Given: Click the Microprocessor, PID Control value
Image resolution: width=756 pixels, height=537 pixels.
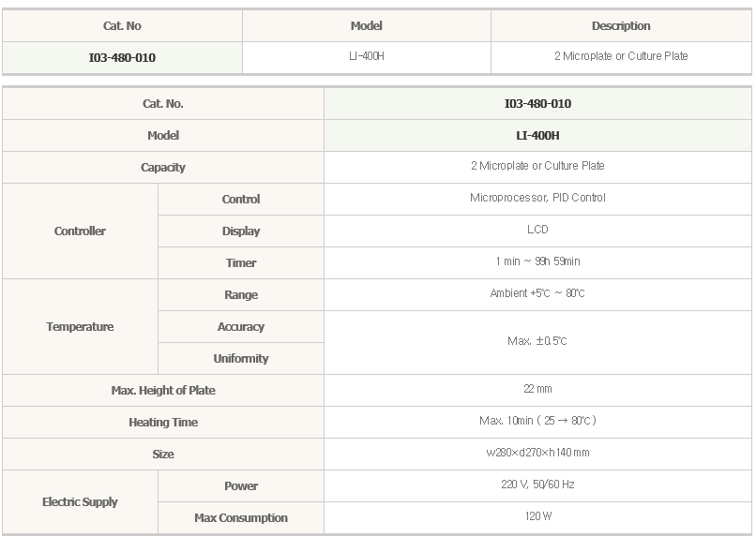Looking at the screenshot, I should (x=537, y=198).
